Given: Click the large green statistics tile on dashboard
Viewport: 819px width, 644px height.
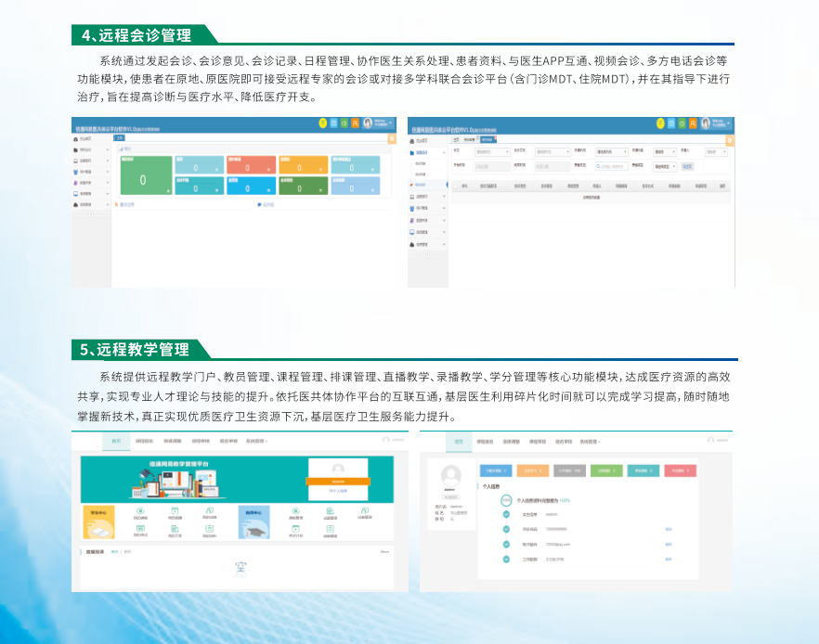Looking at the screenshot, I should click(146, 175).
